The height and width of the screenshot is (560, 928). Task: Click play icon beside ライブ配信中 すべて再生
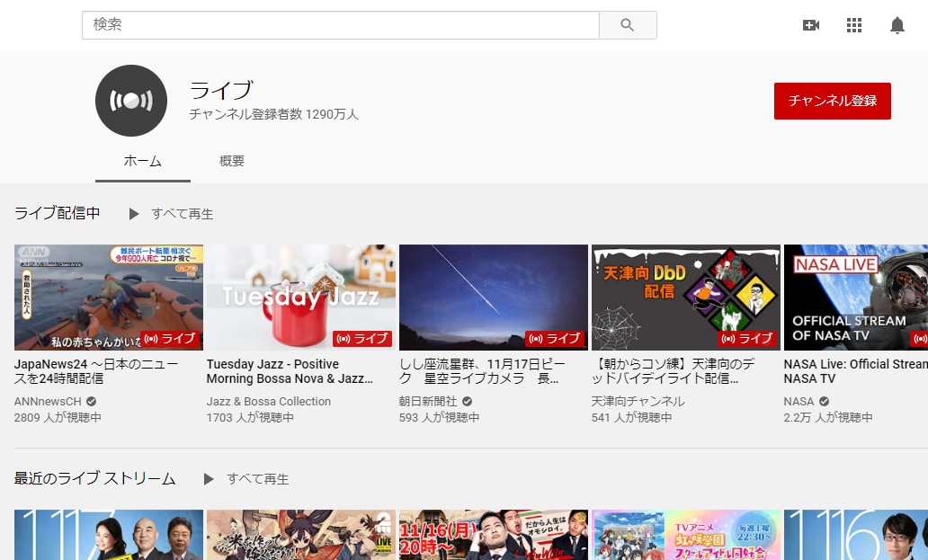coord(133,214)
